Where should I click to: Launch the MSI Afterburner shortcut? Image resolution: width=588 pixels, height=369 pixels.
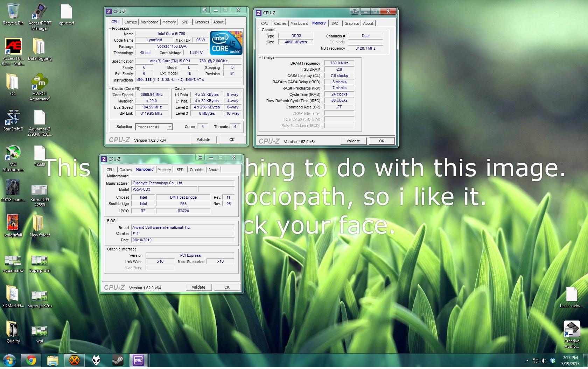(13, 158)
